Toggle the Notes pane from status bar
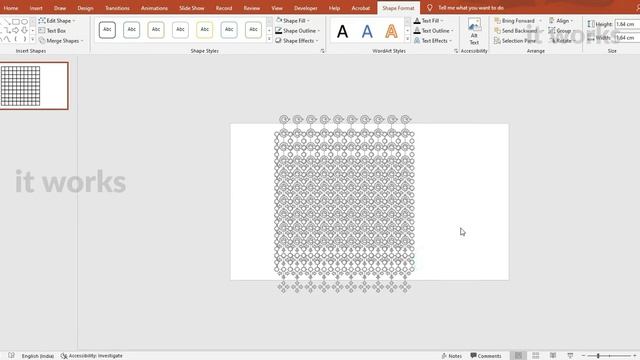The height and width of the screenshot is (360, 640). (x=451, y=356)
